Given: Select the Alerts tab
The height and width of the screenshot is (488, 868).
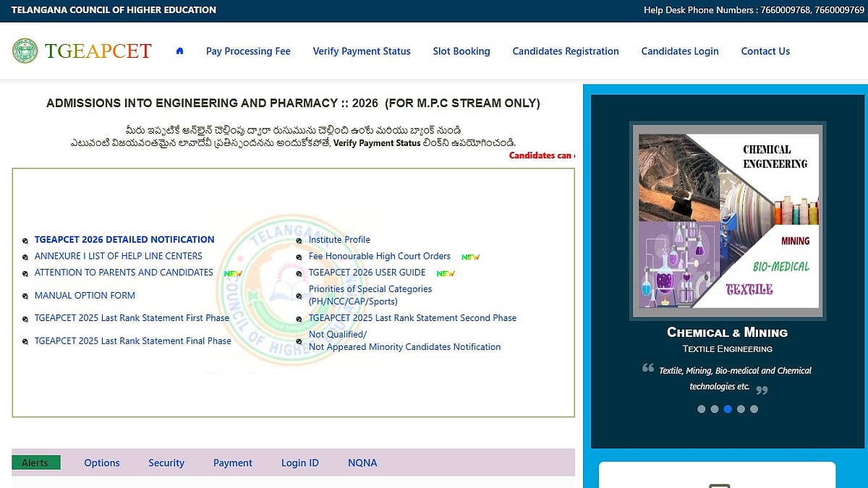Looking at the screenshot, I should [35, 463].
